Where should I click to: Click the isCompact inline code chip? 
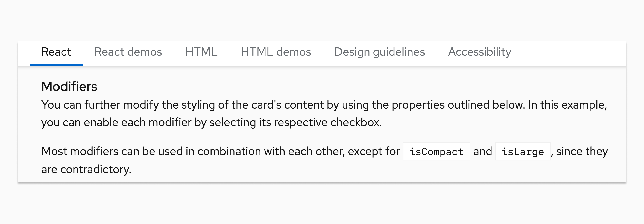436,151
